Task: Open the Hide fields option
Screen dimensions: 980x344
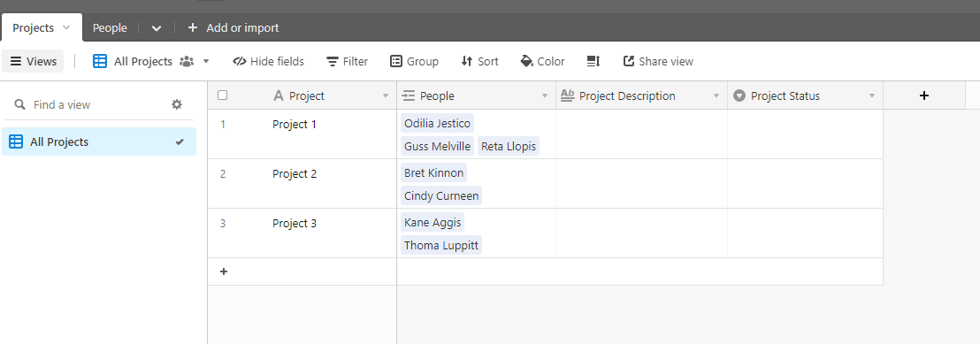Action: coord(268,61)
